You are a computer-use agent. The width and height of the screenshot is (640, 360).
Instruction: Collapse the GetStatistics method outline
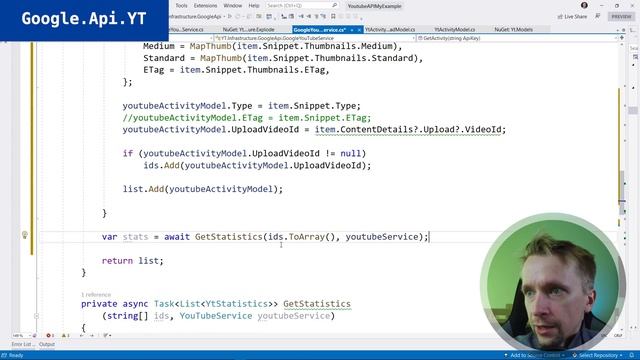coord(36,316)
